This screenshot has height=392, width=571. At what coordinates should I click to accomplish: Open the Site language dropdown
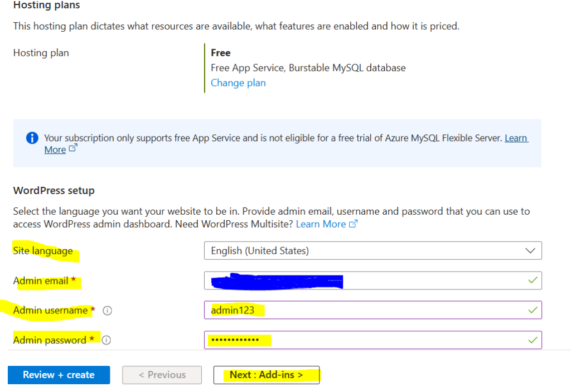click(x=373, y=251)
